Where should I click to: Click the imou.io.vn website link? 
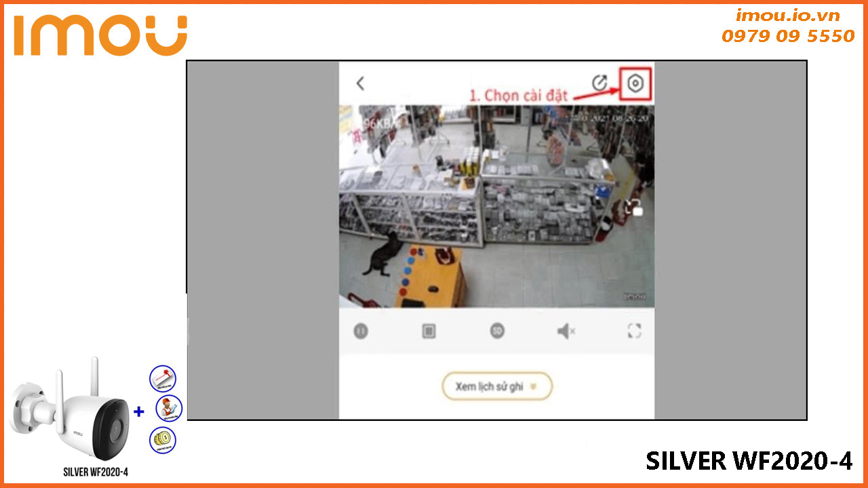tap(788, 16)
